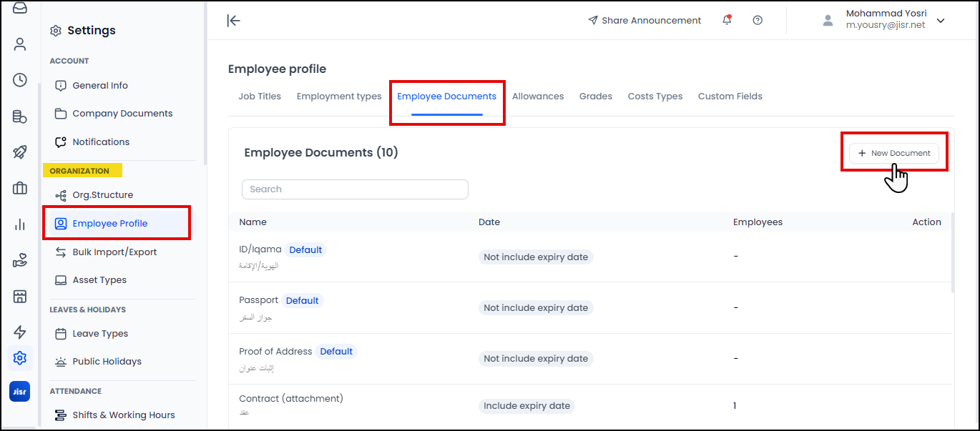Click the Jisr logo at sidebar bottom
The width and height of the screenshot is (980, 431).
coord(19,391)
